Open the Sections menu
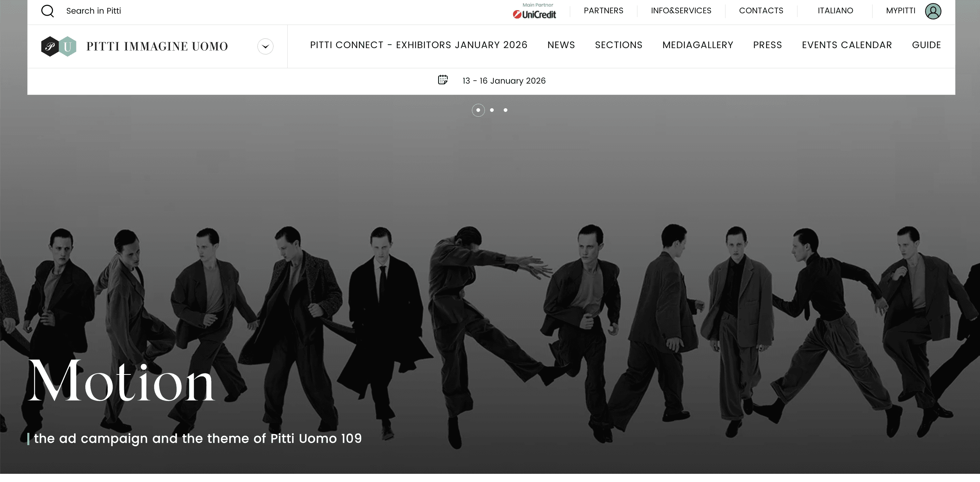Image resolution: width=980 pixels, height=482 pixels. [619, 45]
